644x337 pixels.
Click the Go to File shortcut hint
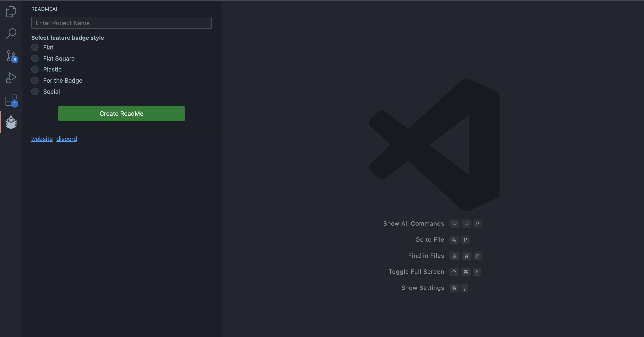point(430,239)
